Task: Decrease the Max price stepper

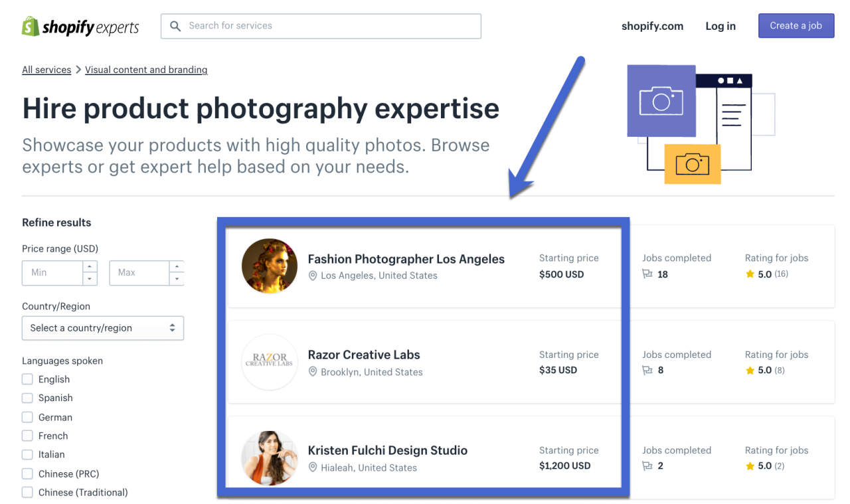Action: (177, 279)
